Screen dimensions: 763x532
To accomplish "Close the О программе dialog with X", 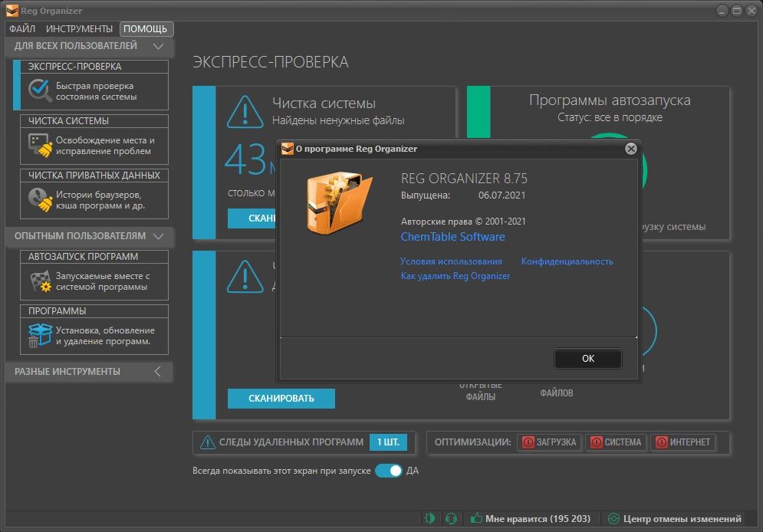I will pos(630,149).
